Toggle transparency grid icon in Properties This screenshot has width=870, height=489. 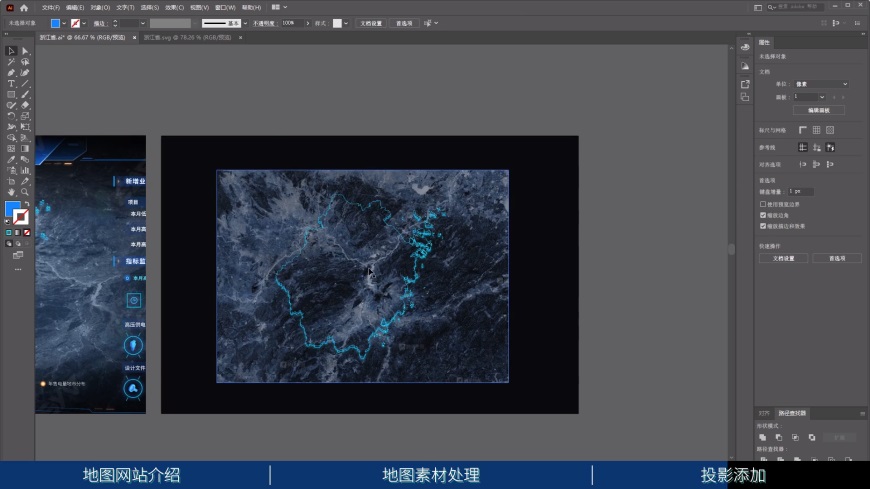[830, 130]
